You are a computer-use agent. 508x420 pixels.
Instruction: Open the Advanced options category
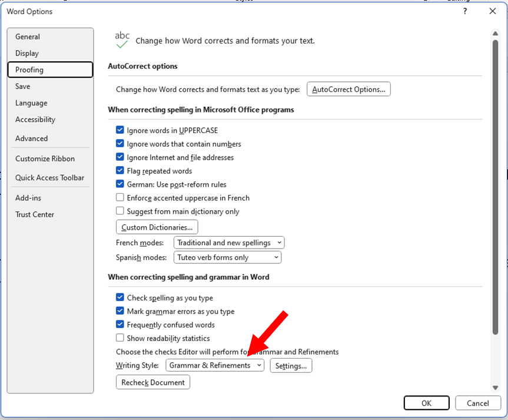tap(32, 138)
